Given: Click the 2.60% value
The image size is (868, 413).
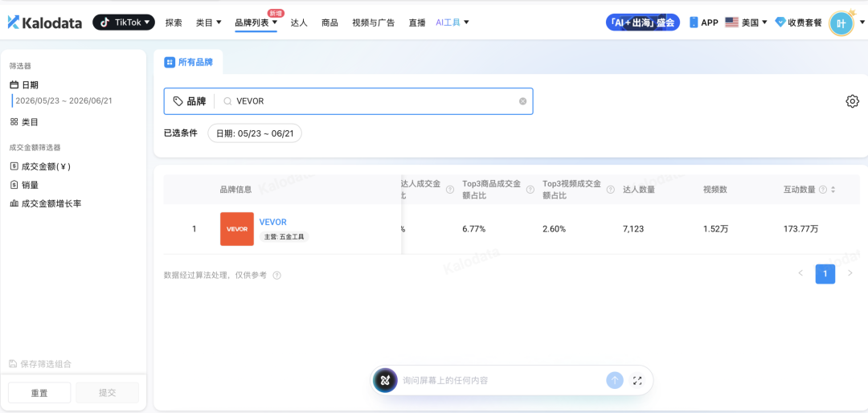Looking at the screenshot, I should pos(554,229).
